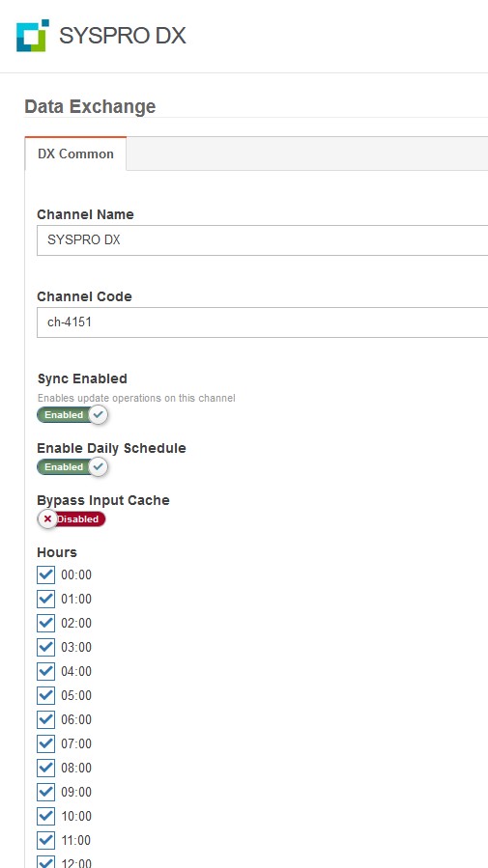The height and width of the screenshot is (868, 488).
Task: Click the SYSPRO DX header title
Action: (x=123, y=36)
